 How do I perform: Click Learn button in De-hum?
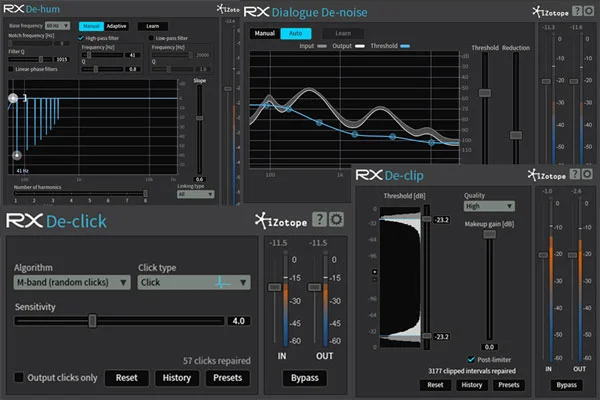(x=152, y=26)
